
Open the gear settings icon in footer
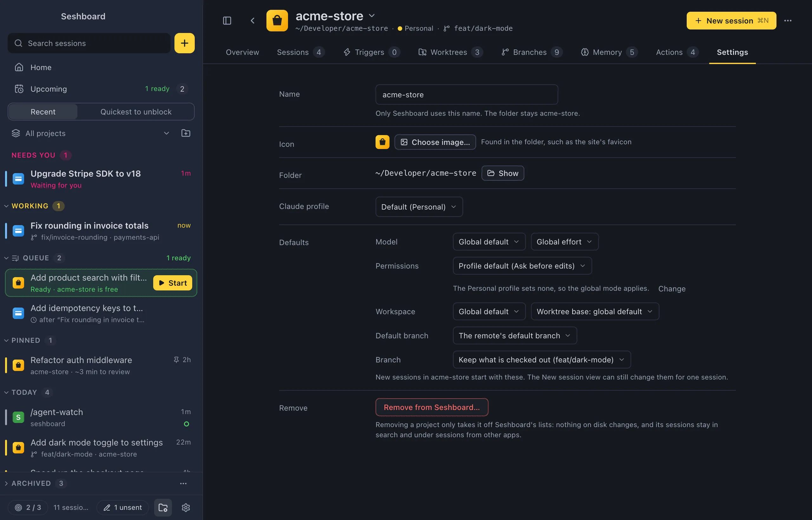coord(186,507)
